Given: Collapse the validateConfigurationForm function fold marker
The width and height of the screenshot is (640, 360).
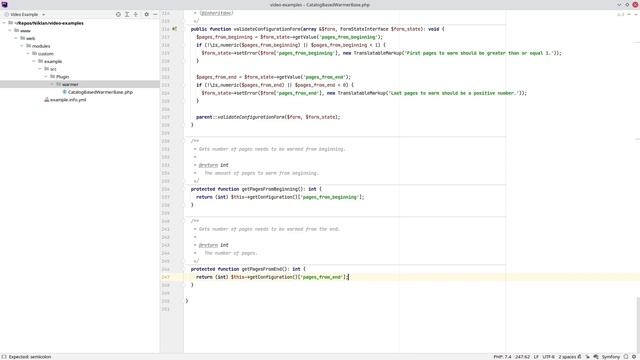Looking at the screenshot, I should click(x=184, y=29).
